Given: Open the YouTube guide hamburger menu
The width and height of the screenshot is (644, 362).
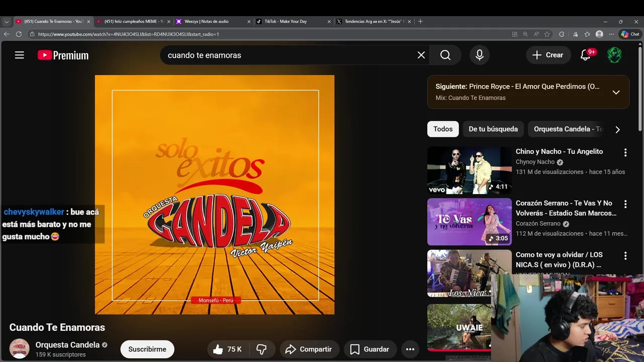Looking at the screenshot, I should (x=19, y=55).
